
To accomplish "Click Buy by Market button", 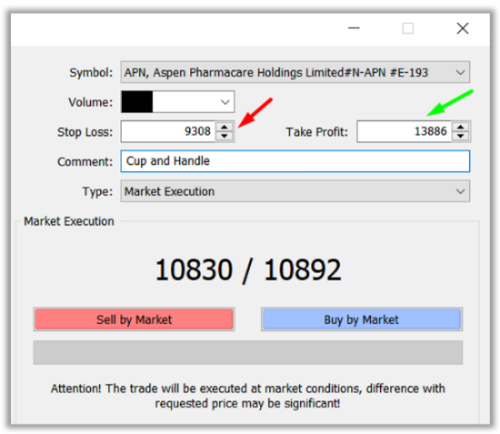I will (362, 319).
